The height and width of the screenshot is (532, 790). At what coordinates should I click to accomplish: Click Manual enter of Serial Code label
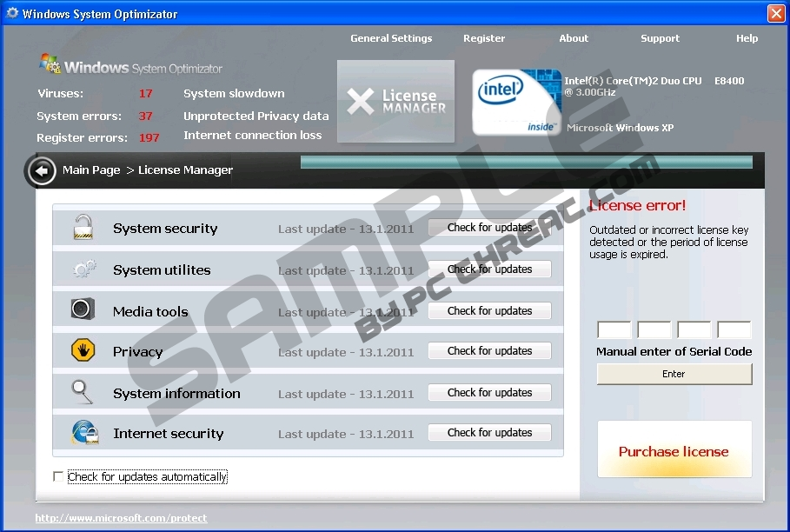(x=674, y=352)
